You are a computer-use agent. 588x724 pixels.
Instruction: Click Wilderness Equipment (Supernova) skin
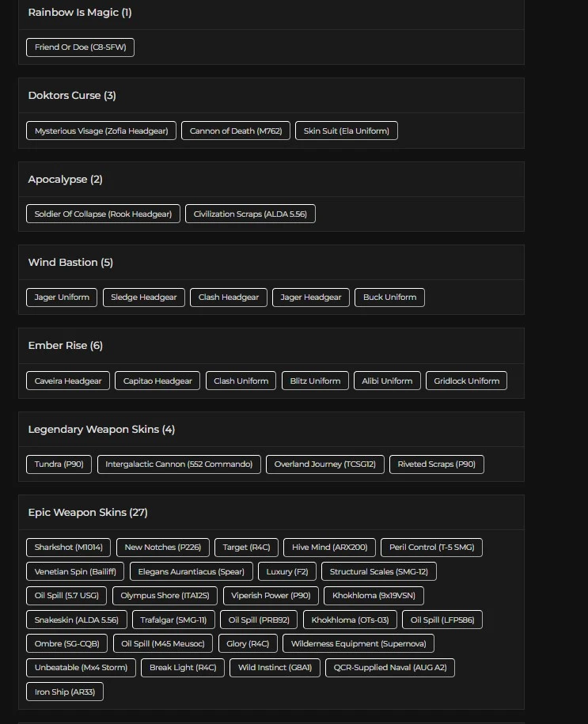[358, 644]
